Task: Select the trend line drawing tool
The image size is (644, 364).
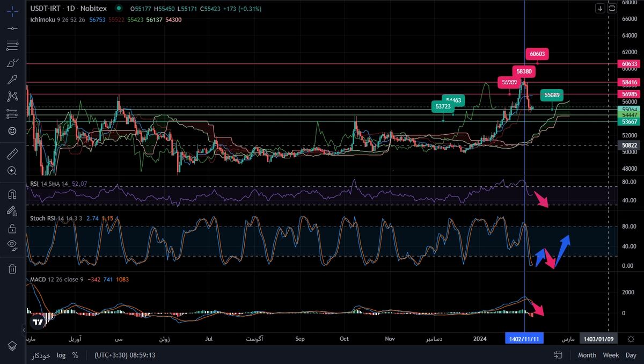Action: pos(12,28)
